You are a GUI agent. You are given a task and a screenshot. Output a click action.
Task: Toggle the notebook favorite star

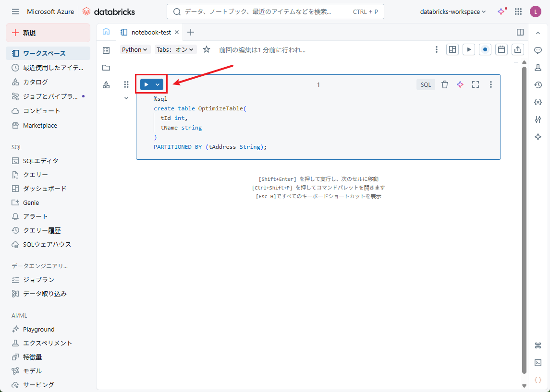pos(207,49)
